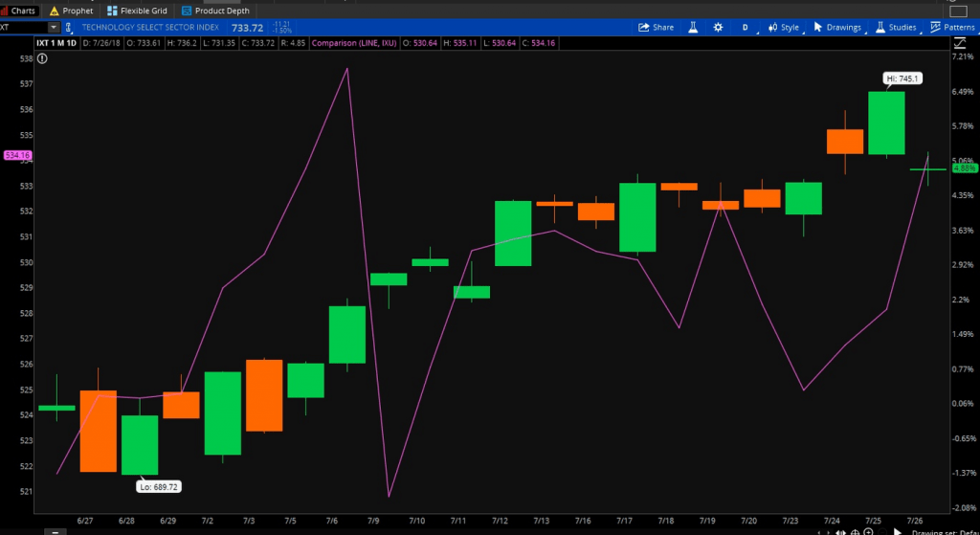Click the IXT 1 M 1D chart label
This screenshot has width=980, height=535.
pos(56,43)
